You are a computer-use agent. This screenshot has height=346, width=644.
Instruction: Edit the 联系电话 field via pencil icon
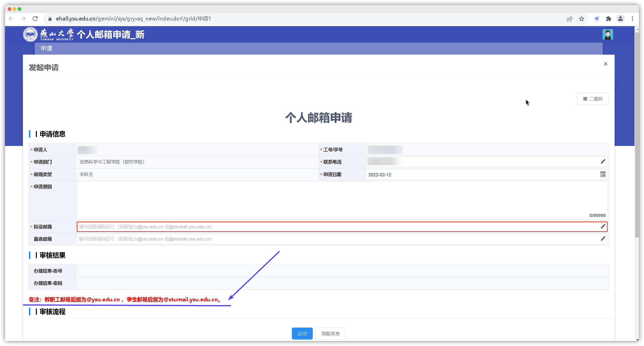603,161
